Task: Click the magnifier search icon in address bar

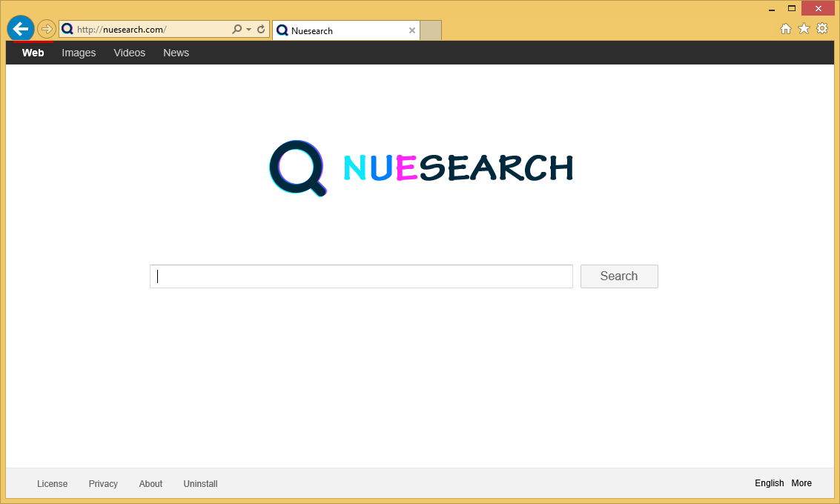Action: [236, 28]
